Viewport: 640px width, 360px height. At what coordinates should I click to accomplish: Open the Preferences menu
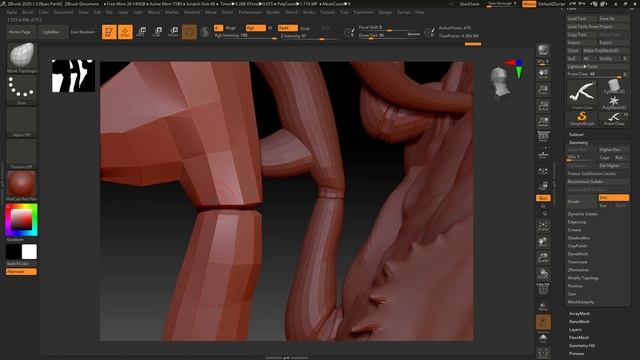[250, 12]
